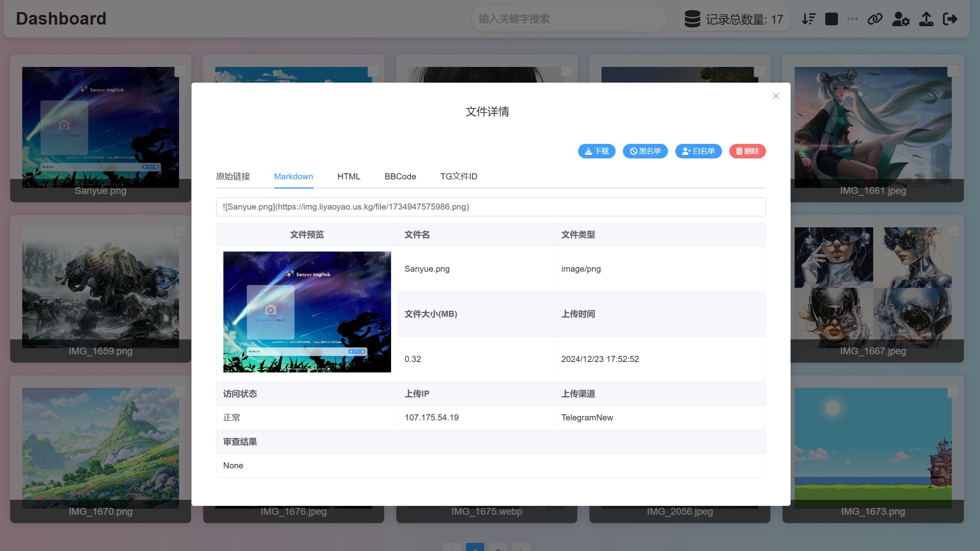Viewport: 980px width, 551px height.
Task: Click the Sanyue.png preview image in dialog
Action: (307, 312)
